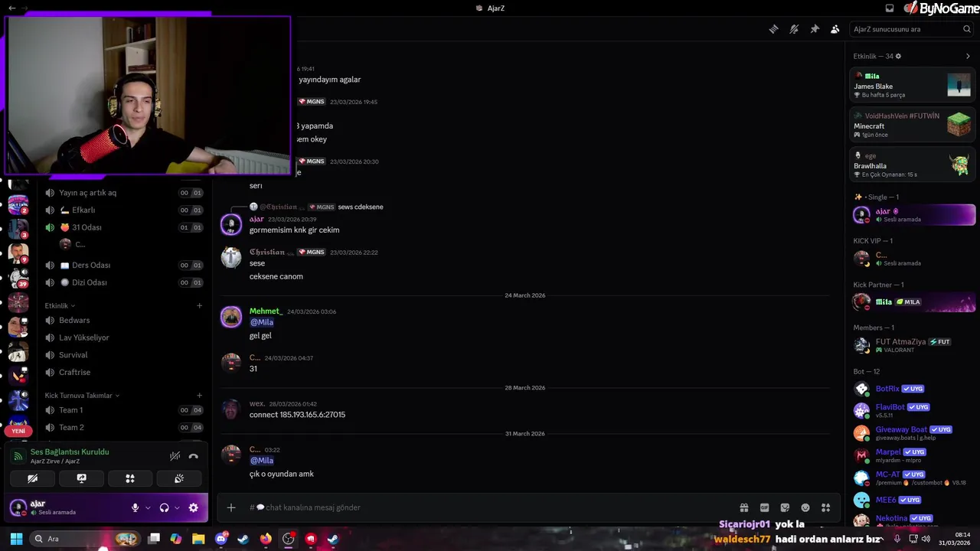Join the Lav Yükseliyor voice channel
The height and width of the screenshot is (551, 980).
coord(122,337)
